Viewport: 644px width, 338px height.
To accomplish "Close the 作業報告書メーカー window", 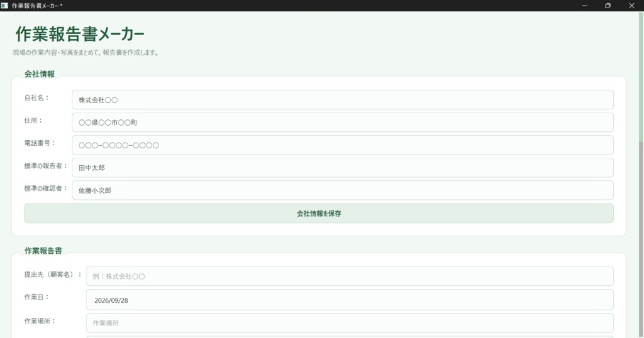I will [631, 6].
